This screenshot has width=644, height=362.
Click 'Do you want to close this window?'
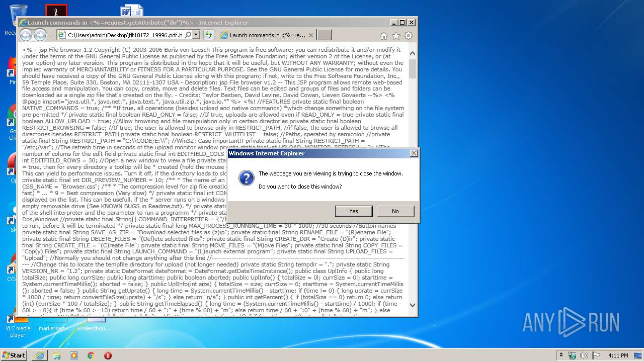pyautogui.click(x=300, y=187)
